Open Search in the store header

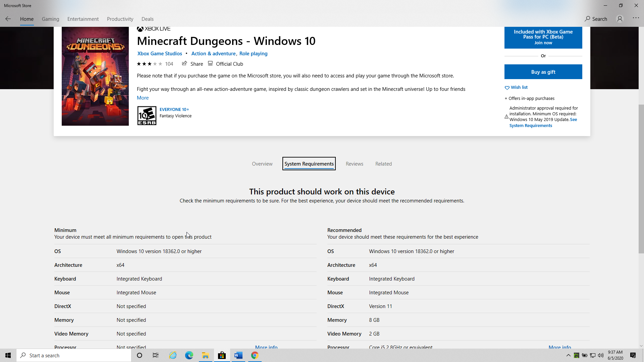[596, 19]
